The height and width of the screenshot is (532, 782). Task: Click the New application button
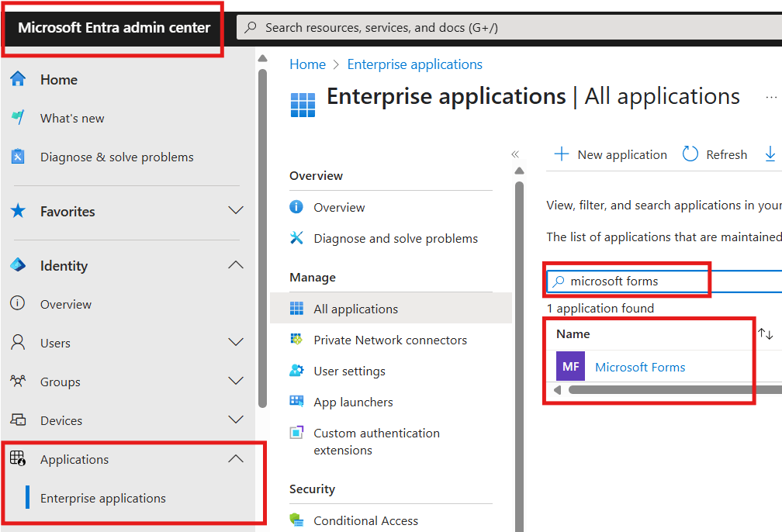click(610, 154)
